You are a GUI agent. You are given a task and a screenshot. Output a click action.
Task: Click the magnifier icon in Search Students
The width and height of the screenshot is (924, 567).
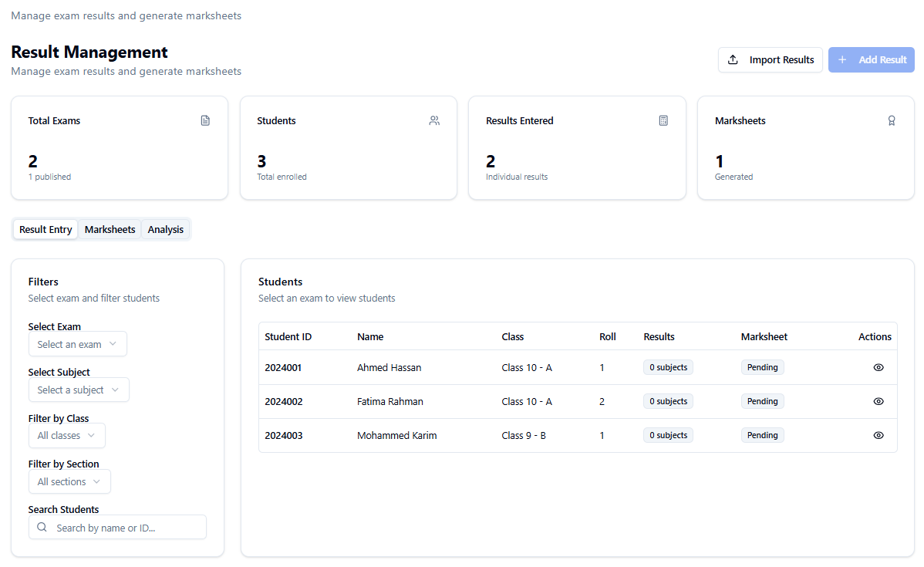[x=42, y=528]
